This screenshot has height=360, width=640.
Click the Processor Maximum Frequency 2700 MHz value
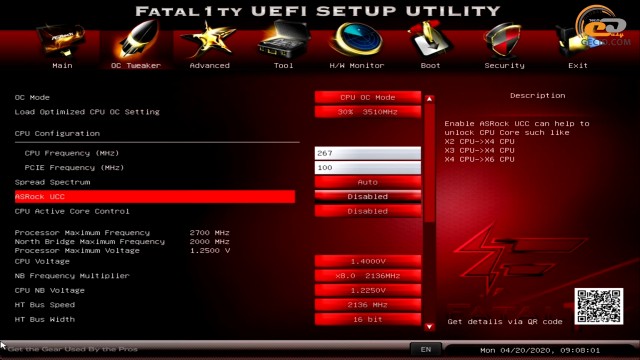(209, 233)
